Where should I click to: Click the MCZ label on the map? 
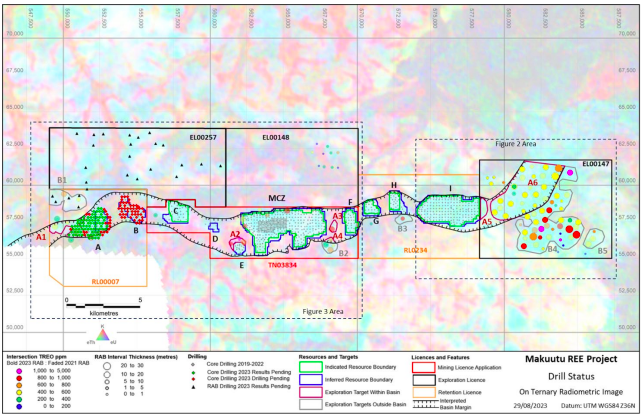tap(277, 198)
